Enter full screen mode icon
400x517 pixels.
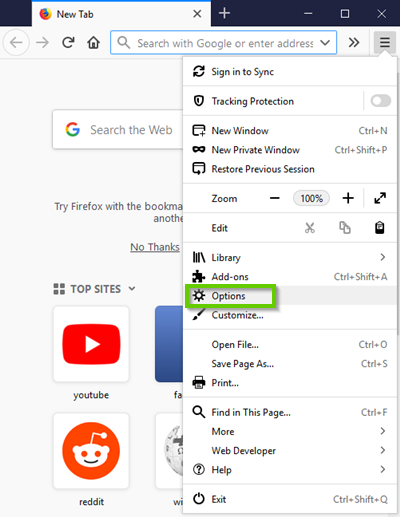(x=380, y=198)
